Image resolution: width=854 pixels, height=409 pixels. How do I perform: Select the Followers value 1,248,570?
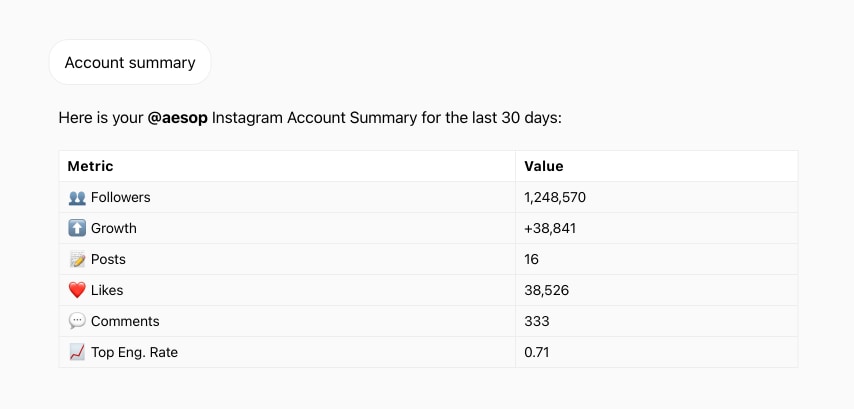(555, 198)
